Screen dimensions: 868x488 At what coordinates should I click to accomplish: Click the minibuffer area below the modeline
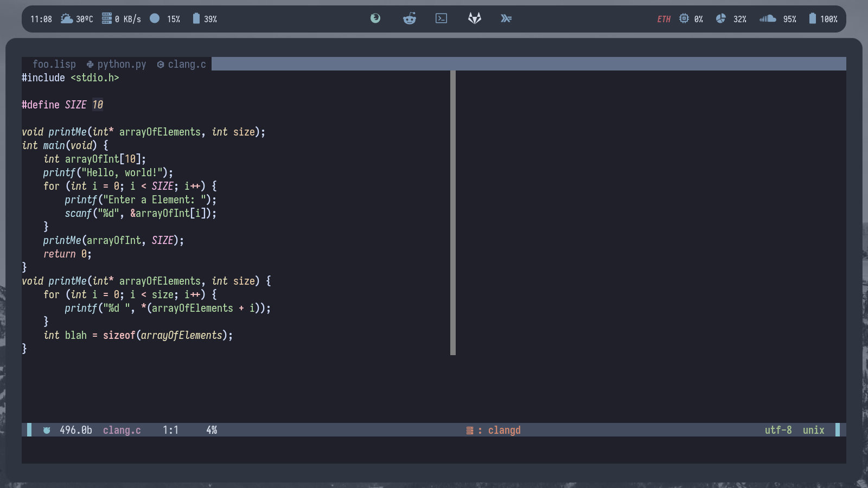pyautogui.click(x=434, y=450)
